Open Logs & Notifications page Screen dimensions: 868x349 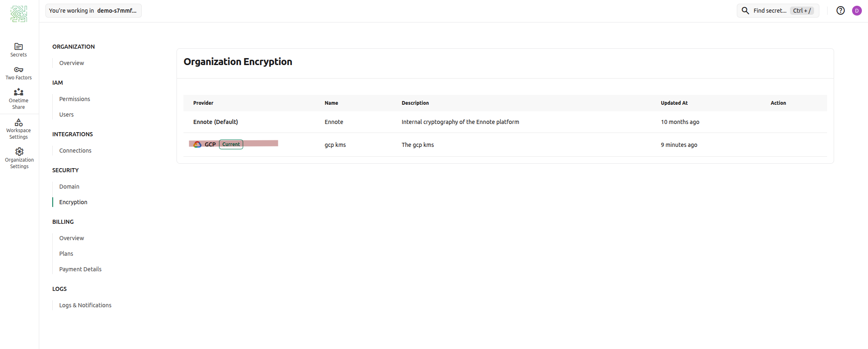(85, 305)
